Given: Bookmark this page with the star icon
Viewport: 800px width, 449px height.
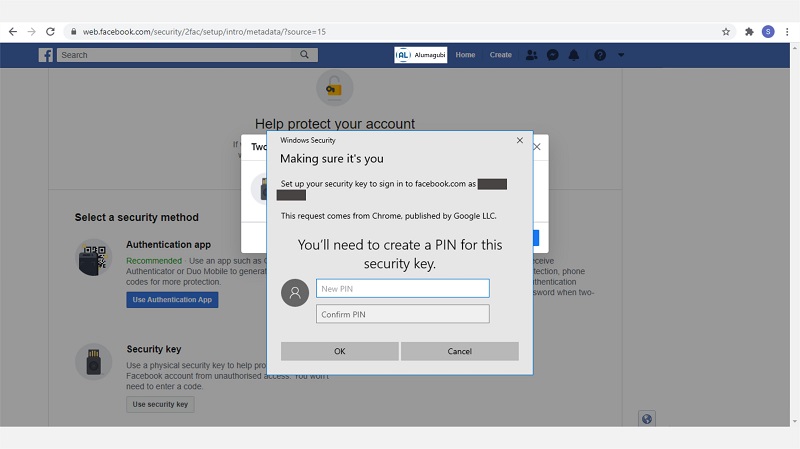Looking at the screenshot, I should click(x=726, y=32).
